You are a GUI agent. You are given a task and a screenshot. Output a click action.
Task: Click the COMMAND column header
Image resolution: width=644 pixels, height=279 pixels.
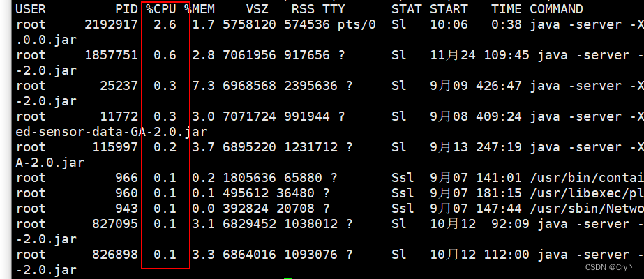(556, 9)
